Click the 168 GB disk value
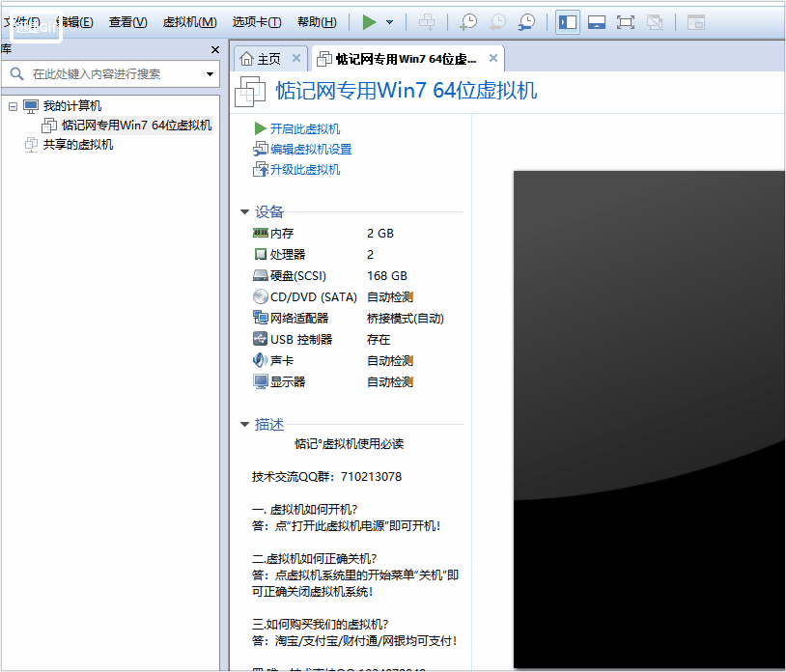Image resolution: width=786 pixels, height=672 pixels. 387,276
